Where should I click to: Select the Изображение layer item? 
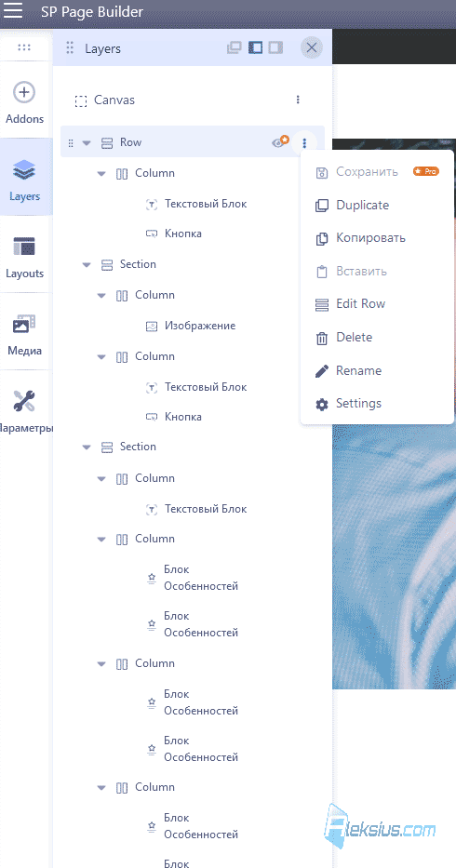click(x=199, y=326)
